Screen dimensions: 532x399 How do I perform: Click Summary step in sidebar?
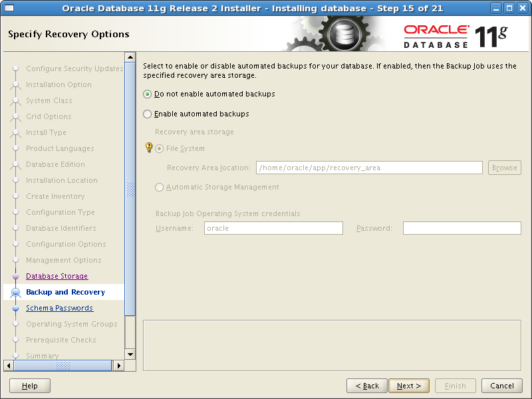coord(43,356)
